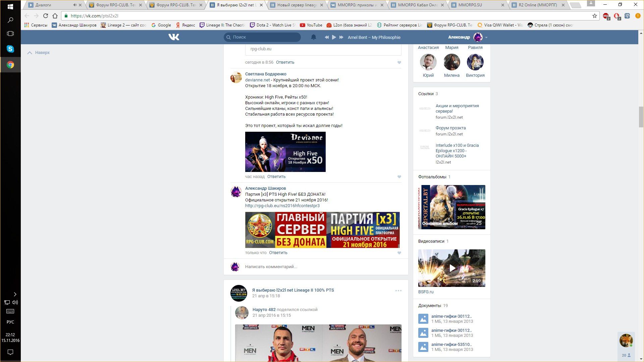Viewport: 644px width, 362px height.
Task: Open the devianne.net link
Action: pyautogui.click(x=257, y=80)
